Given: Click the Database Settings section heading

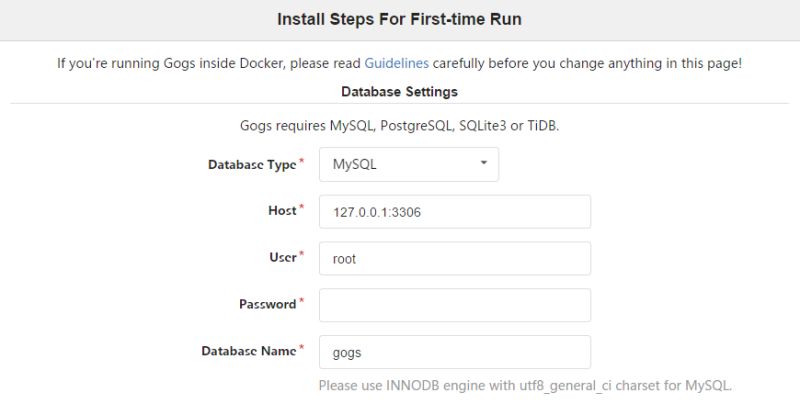Looking at the screenshot, I should click(x=399, y=92).
